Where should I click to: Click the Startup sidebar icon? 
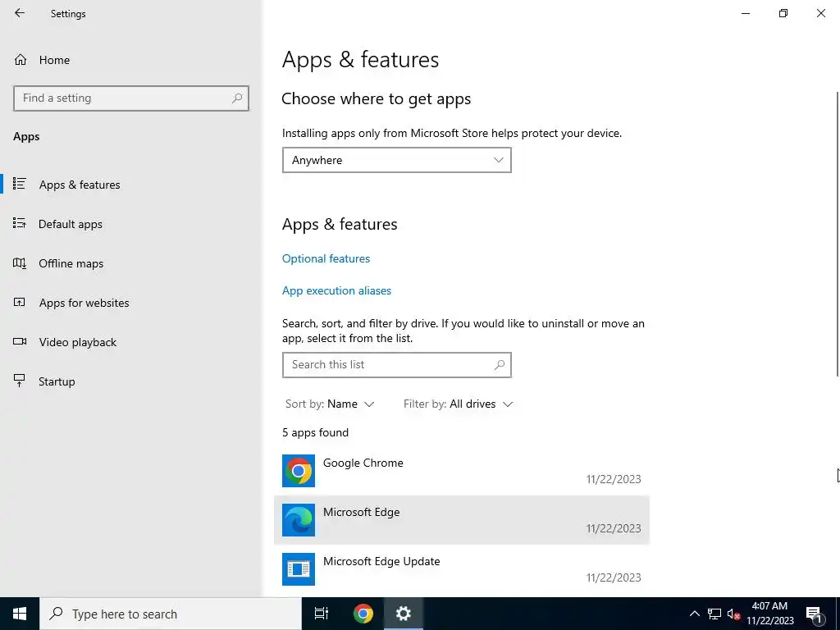click(20, 381)
